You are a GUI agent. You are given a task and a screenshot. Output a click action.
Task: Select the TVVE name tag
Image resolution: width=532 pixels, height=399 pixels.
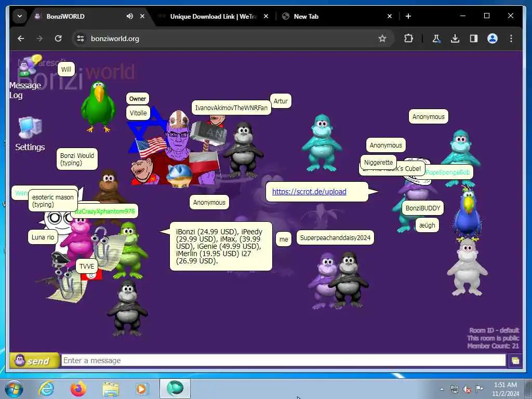tap(87, 267)
